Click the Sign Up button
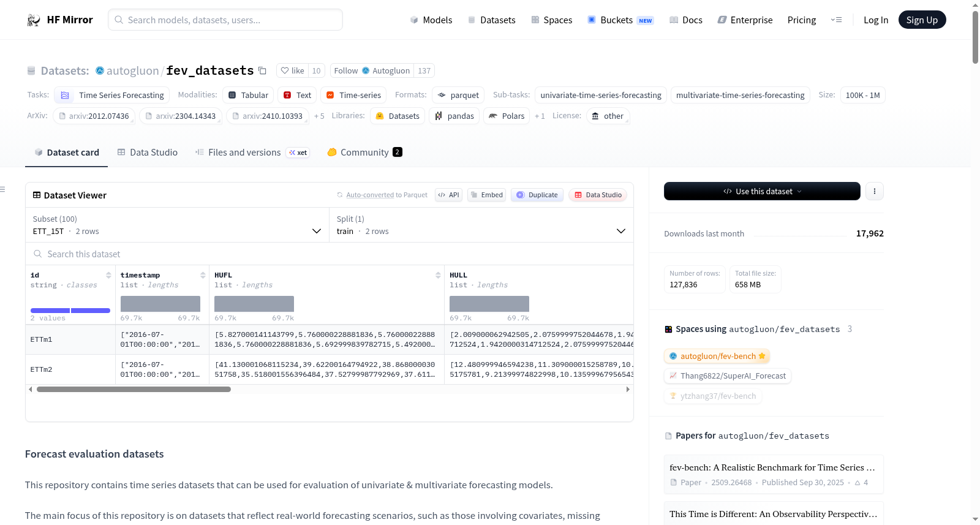Viewport: 980px width, 525px height. click(x=922, y=20)
